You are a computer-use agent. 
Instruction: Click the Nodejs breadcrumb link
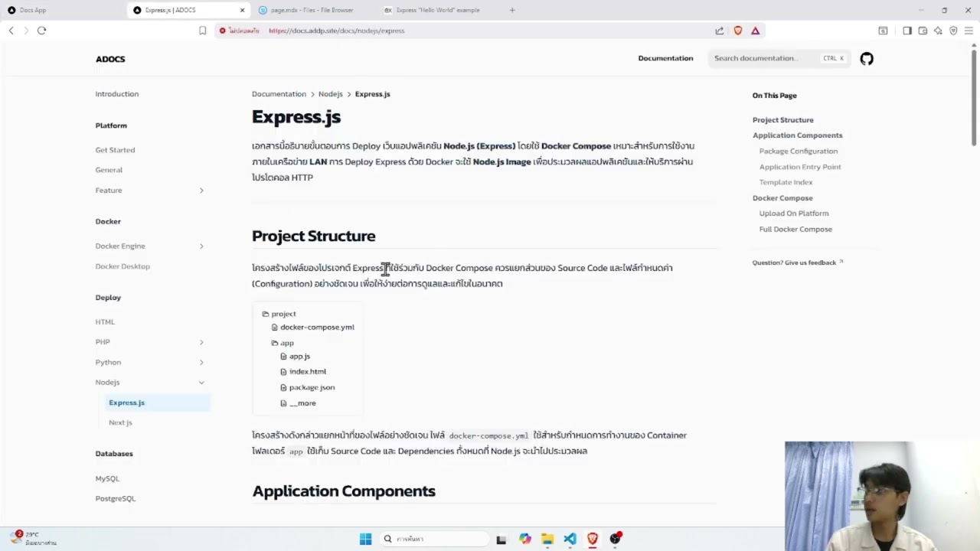pos(331,94)
